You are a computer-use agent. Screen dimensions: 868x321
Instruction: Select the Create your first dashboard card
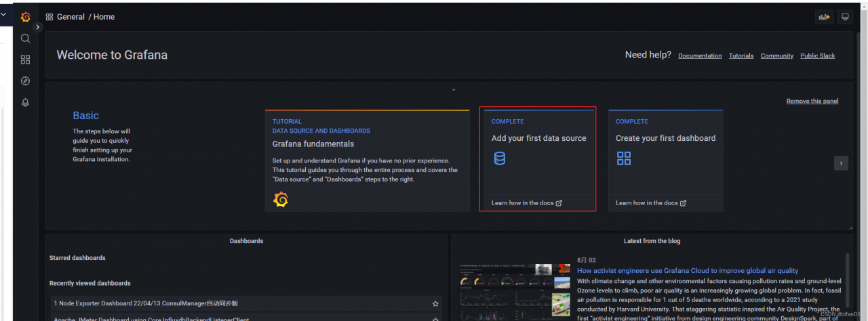(665, 160)
